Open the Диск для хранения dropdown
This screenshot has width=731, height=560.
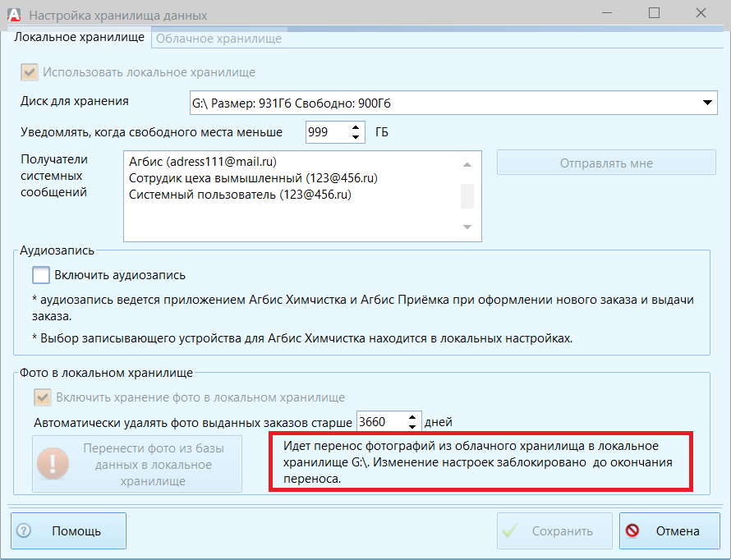click(x=453, y=103)
